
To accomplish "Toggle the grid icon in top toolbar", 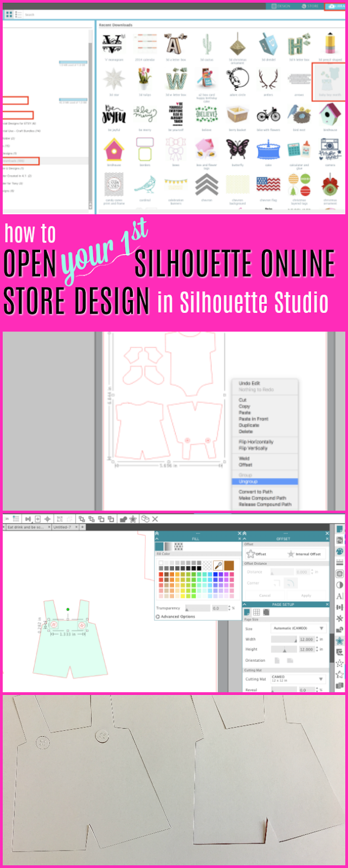I will [x=16, y=519].
